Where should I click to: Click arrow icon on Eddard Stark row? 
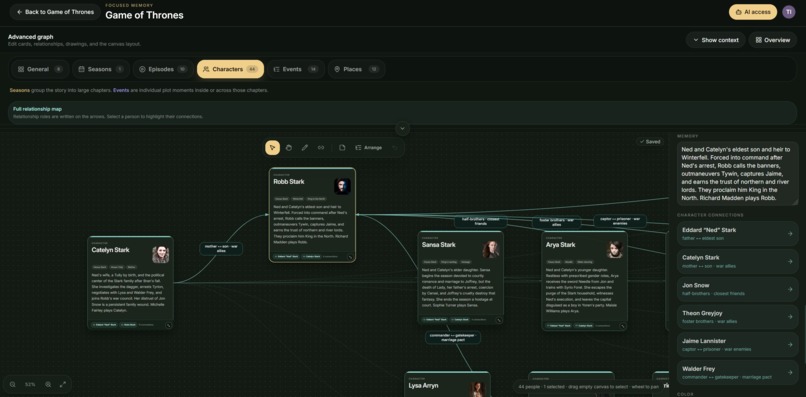click(x=790, y=234)
